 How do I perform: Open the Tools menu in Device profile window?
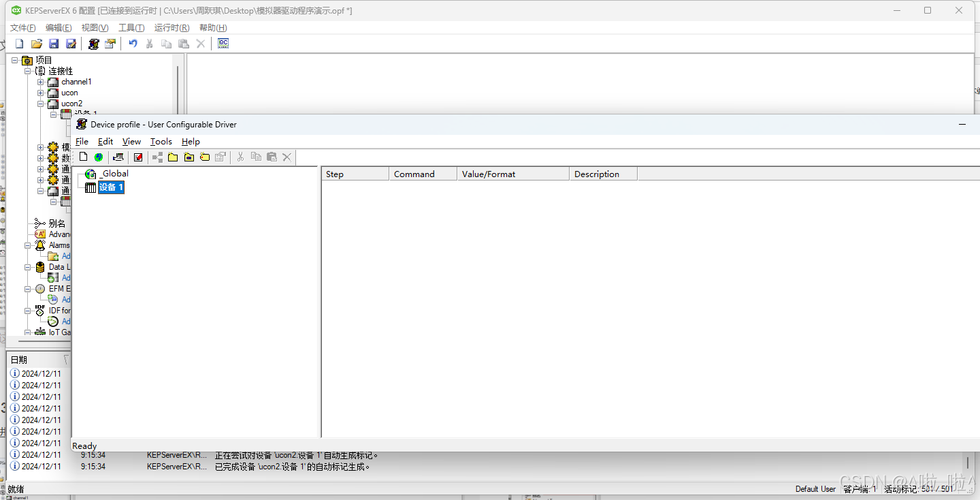(161, 141)
